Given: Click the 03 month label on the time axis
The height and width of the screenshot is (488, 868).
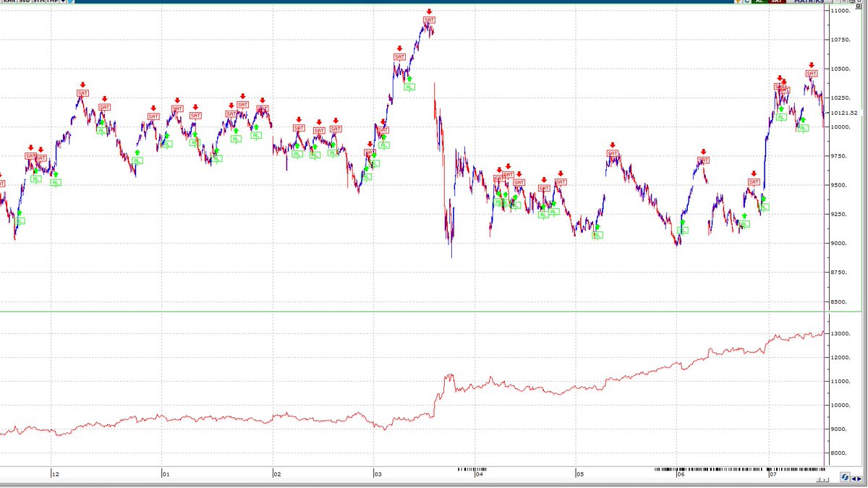Looking at the screenshot, I should coord(378,474).
